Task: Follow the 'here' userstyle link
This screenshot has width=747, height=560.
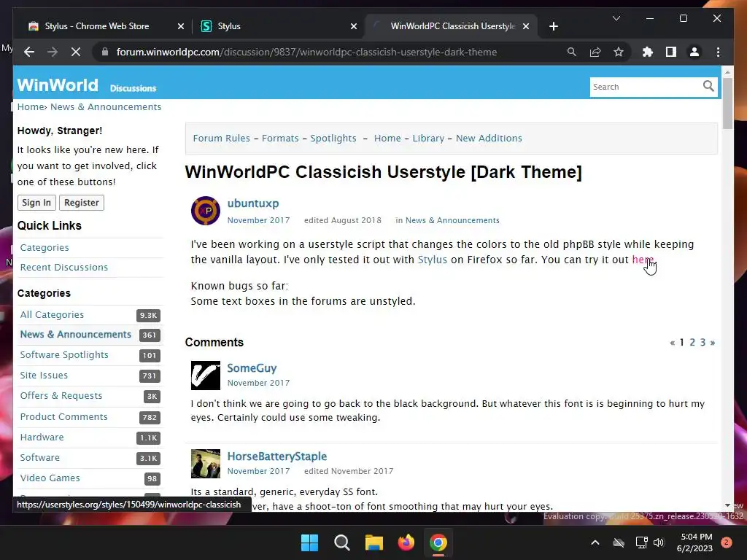Action: pyautogui.click(x=643, y=260)
